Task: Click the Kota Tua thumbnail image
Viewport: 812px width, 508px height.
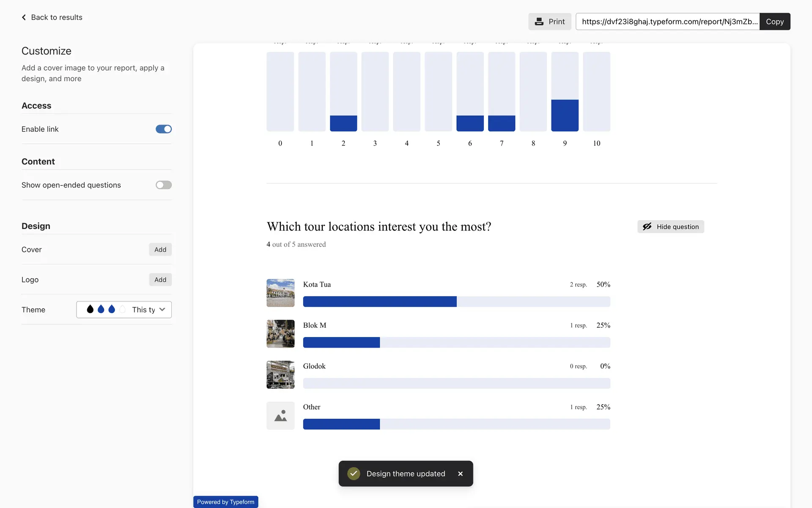Action: coord(280,293)
